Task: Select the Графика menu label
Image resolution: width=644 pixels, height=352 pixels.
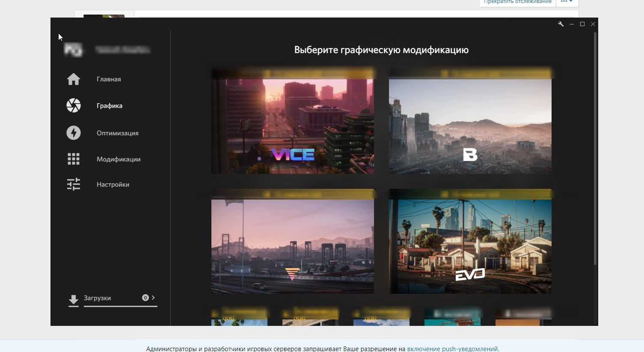Action: pos(110,106)
